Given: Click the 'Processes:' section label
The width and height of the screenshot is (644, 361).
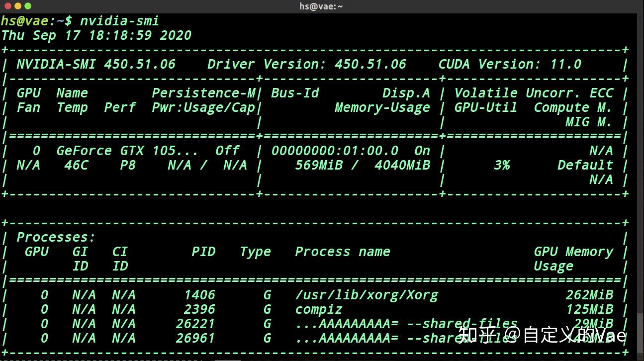Looking at the screenshot, I should tap(56, 237).
